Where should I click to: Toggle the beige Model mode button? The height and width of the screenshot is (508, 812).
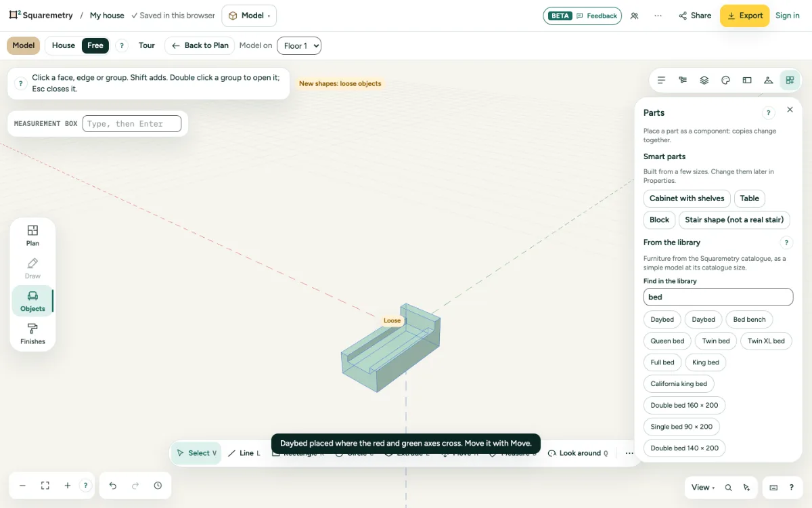(24, 45)
